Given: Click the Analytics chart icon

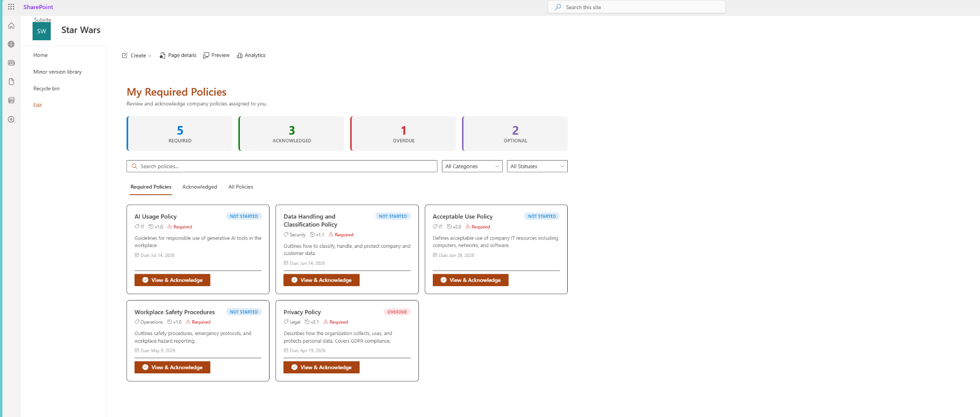Looking at the screenshot, I should (239, 56).
